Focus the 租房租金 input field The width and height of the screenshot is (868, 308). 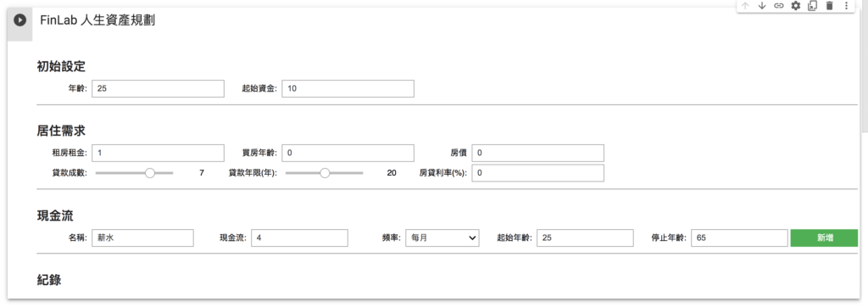pos(159,153)
